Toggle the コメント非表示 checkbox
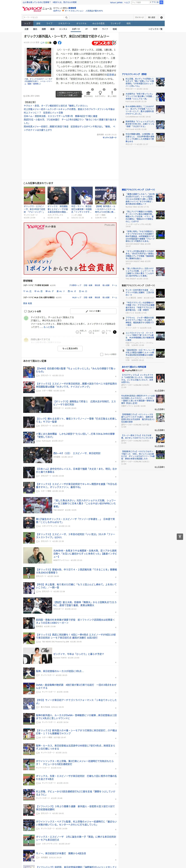Image resolution: width=186 pixels, height=868 pixels. point(102,354)
